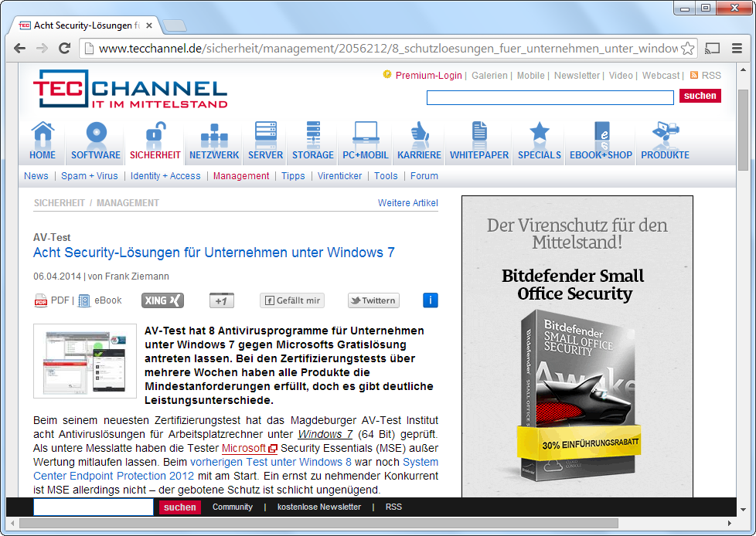Image resolution: width=756 pixels, height=536 pixels.
Task: Open the KARRIERE thumbs-up icon
Action: coord(419,134)
